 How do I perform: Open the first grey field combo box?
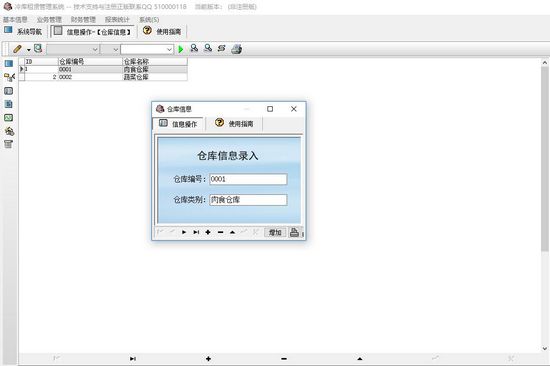coord(73,49)
